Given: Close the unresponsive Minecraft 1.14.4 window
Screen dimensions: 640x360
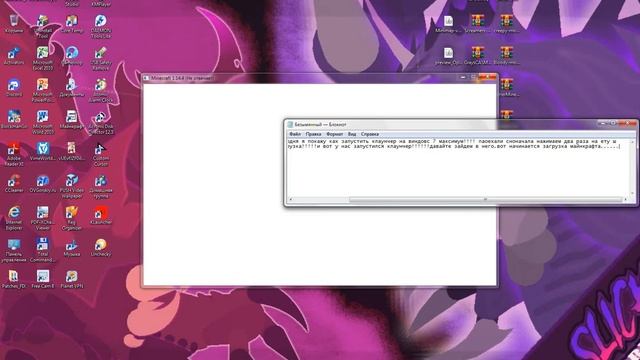Looking at the screenshot, I should pyautogui.click(x=487, y=77).
